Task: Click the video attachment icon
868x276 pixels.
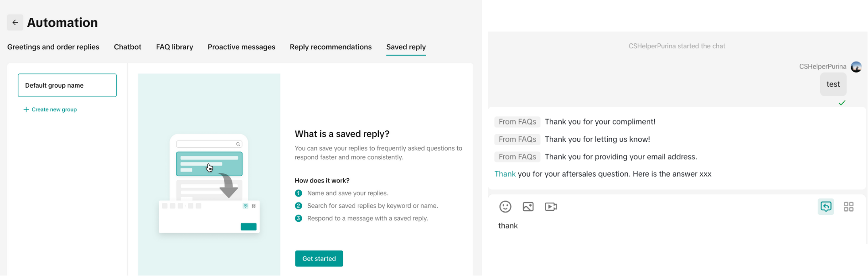Action: point(551,207)
